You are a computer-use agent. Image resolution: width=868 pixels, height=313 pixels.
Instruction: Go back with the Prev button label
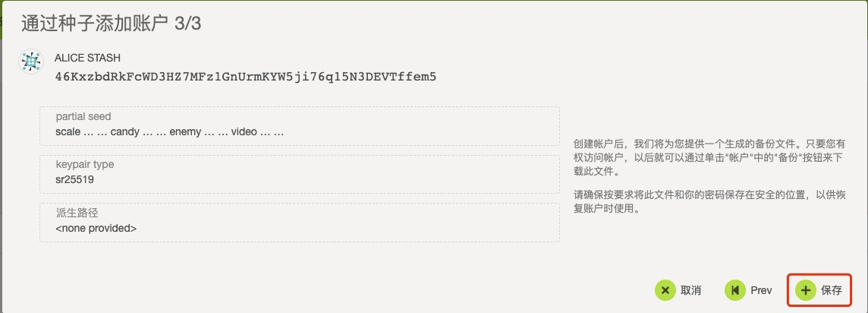[761, 290]
